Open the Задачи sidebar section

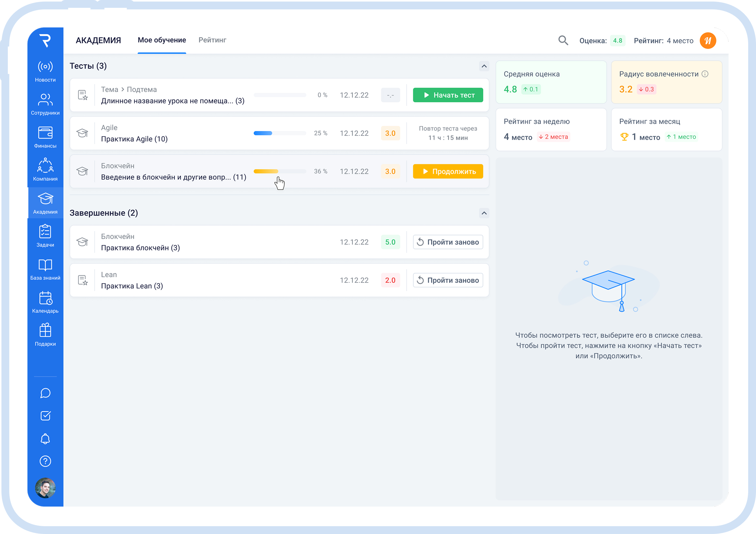45,236
